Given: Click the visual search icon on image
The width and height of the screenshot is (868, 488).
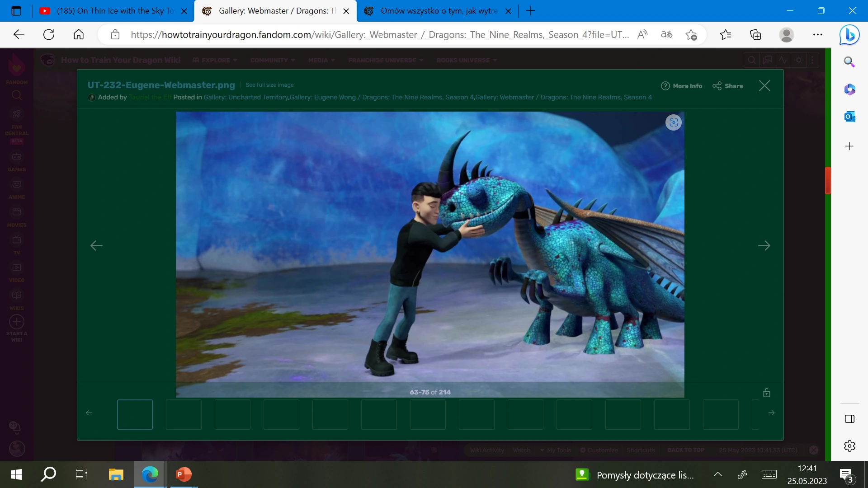Looking at the screenshot, I should pyautogui.click(x=673, y=122).
